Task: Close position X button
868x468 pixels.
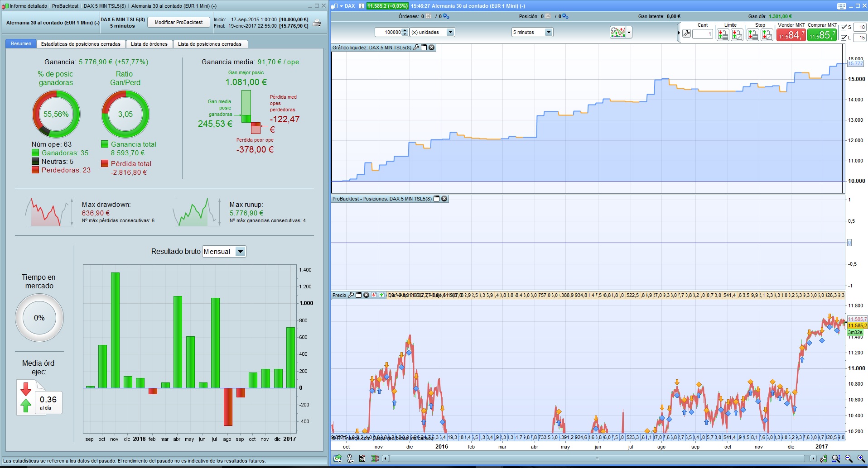Action: pyautogui.click(x=548, y=16)
